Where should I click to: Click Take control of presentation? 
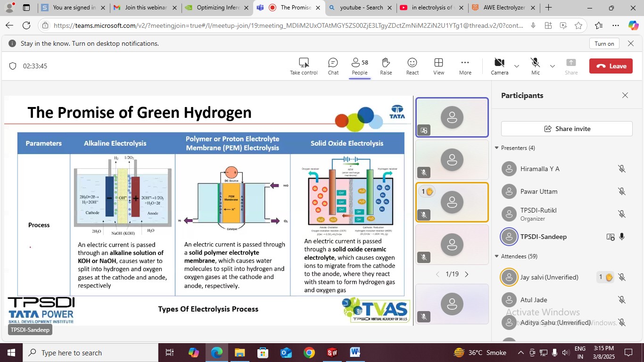[x=304, y=66]
